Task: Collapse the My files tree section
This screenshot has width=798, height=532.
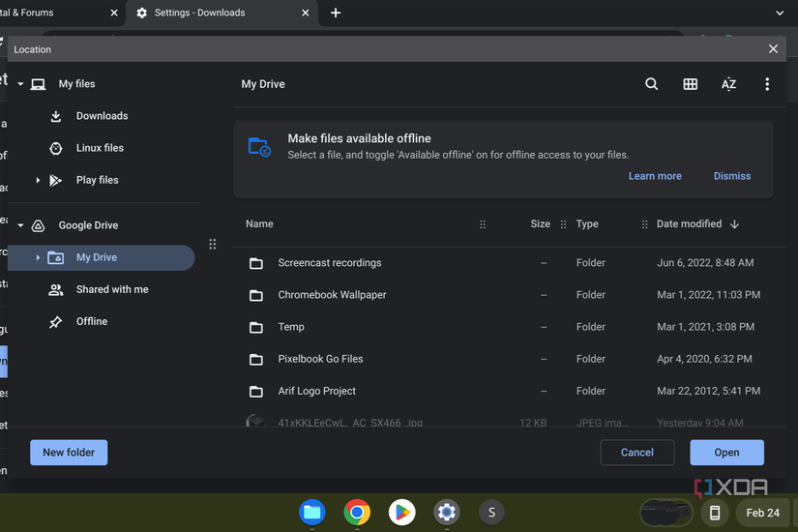Action: point(20,84)
